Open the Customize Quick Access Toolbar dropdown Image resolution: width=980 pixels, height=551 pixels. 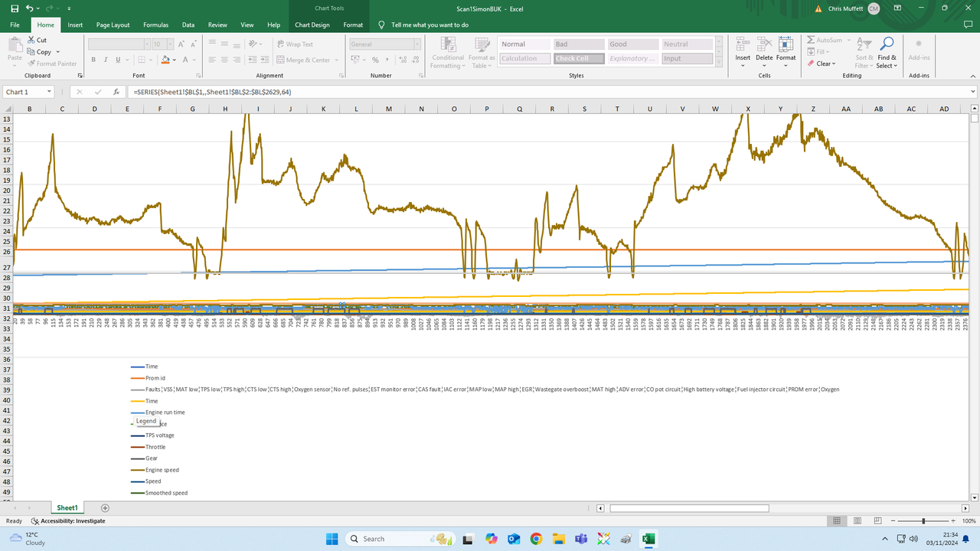pos(69,8)
